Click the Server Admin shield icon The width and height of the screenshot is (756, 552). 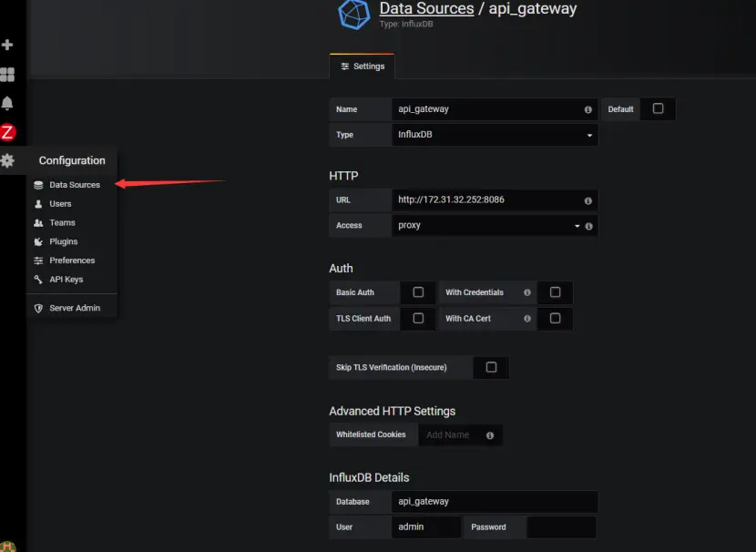tap(38, 308)
